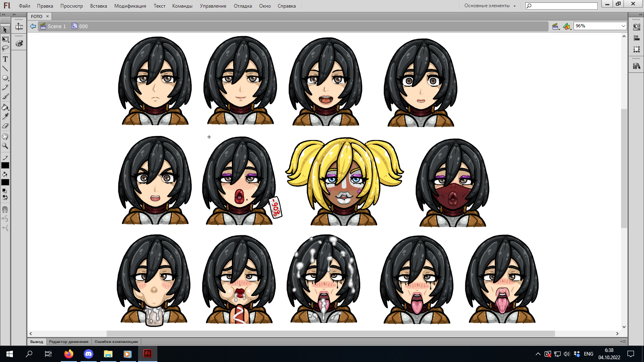Open Discord from the taskbar

(89, 354)
